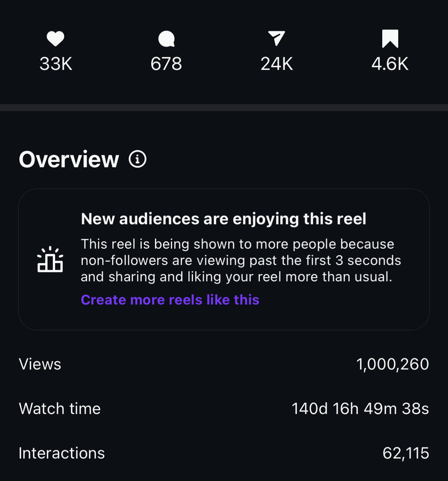Image resolution: width=448 pixels, height=481 pixels.
Task: Tap the comment bubble icon
Action: coord(166,39)
